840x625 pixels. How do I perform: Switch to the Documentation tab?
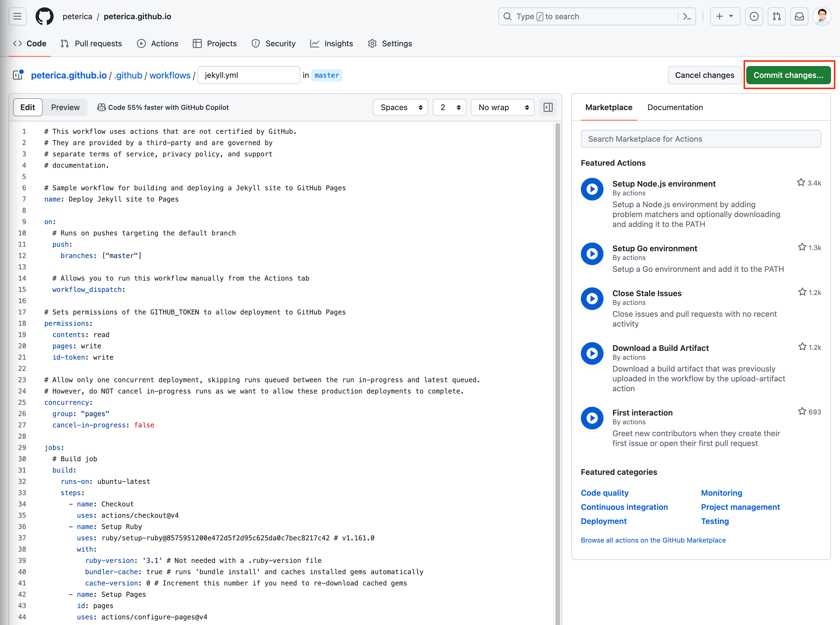tap(675, 108)
